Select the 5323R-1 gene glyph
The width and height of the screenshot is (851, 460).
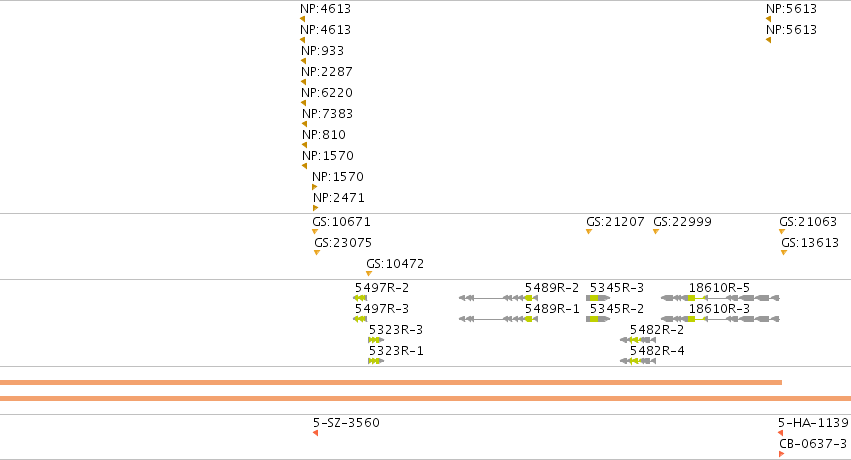(x=376, y=361)
